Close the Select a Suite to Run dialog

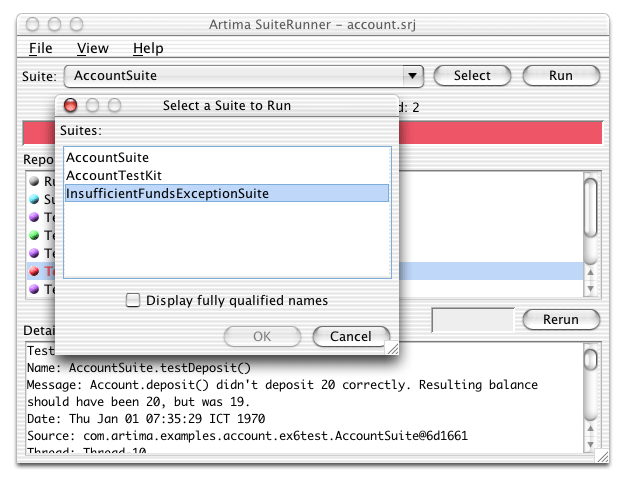click(71, 106)
